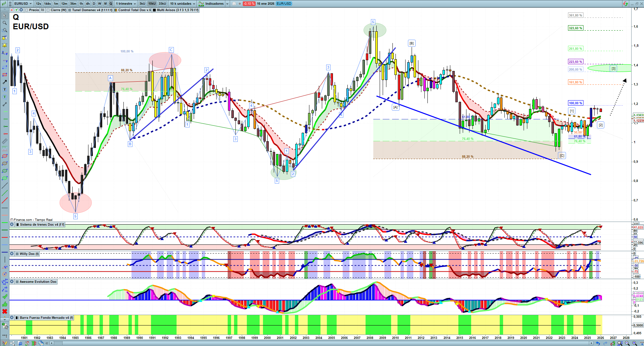Click the horizontal scrollbar left arrow
This screenshot has height=346, width=644.
coord(52,343)
